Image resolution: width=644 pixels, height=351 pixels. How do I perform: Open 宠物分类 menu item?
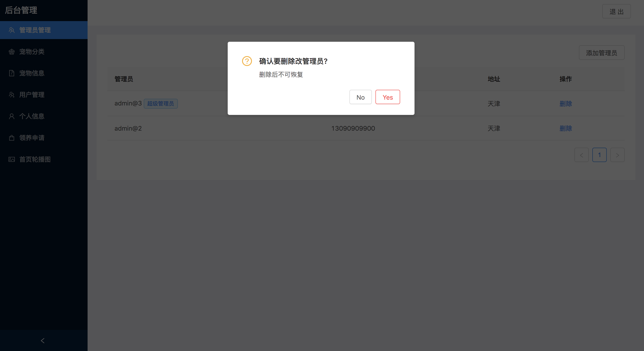click(32, 52)
